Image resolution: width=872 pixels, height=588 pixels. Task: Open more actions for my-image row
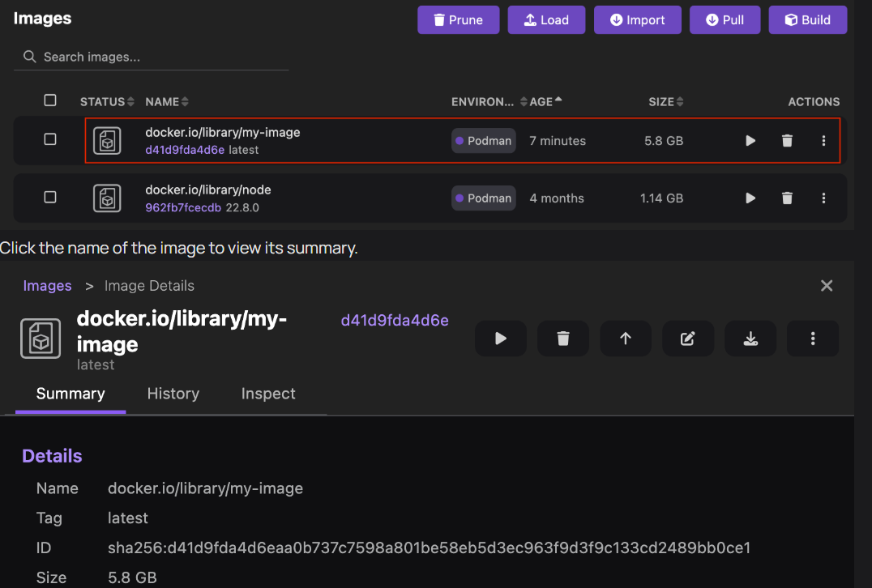[823, 141]
